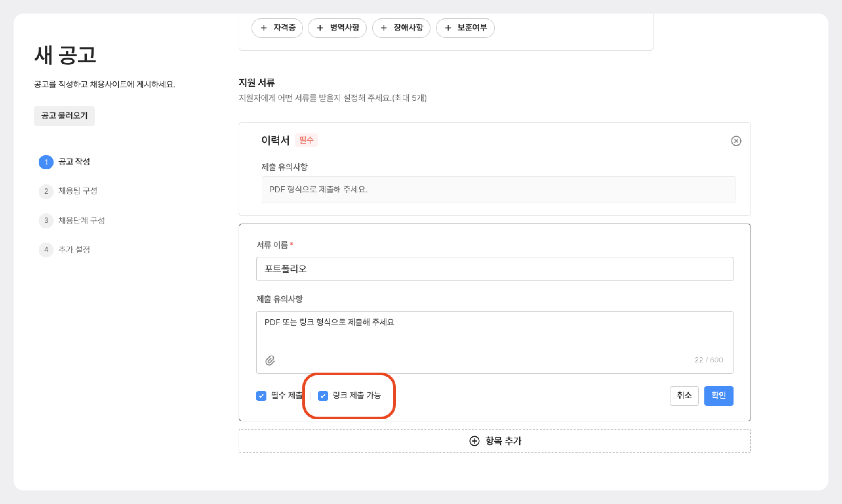
Task: Click the step 4 number icon
Action: pos(46,250)
